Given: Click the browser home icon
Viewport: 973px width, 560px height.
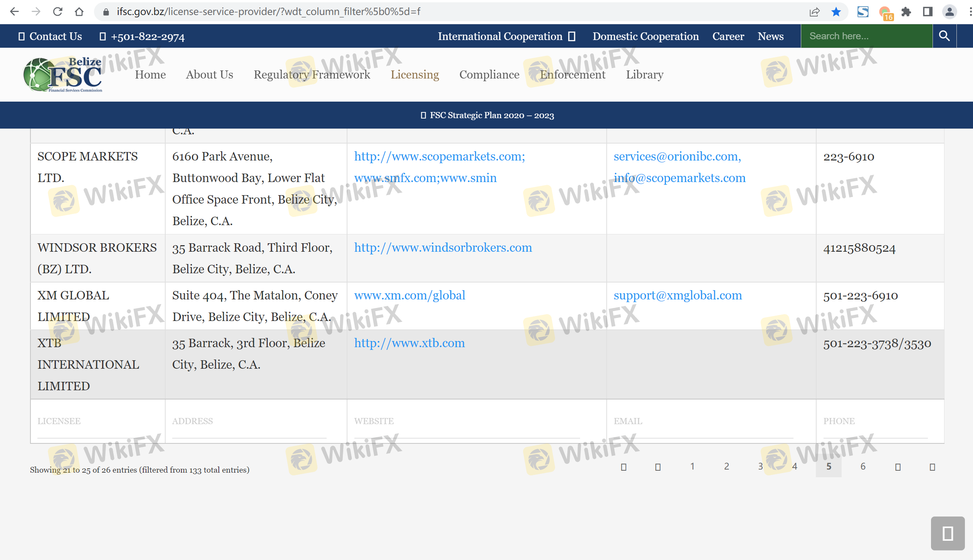Looking at the screenshot, I should pos(79,12).
